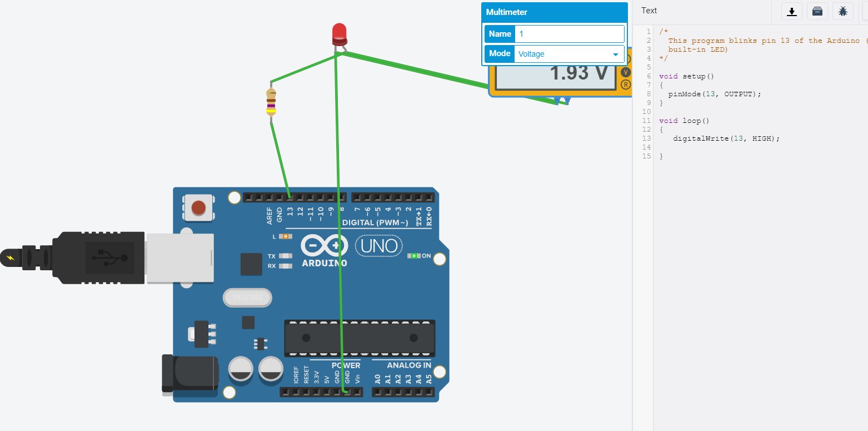Click the AREF pin label
This screenshot has height=431, width=868.
270,216
